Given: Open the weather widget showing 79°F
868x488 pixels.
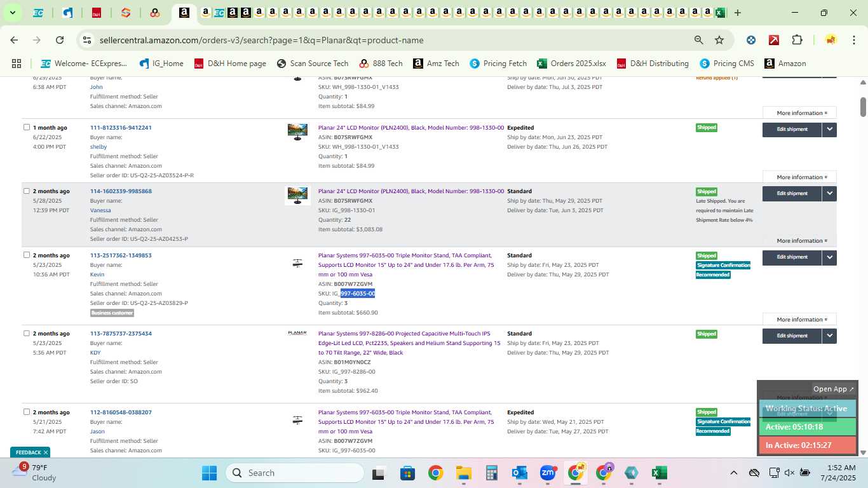Looking at the screenshot, I should pos(35,472).
